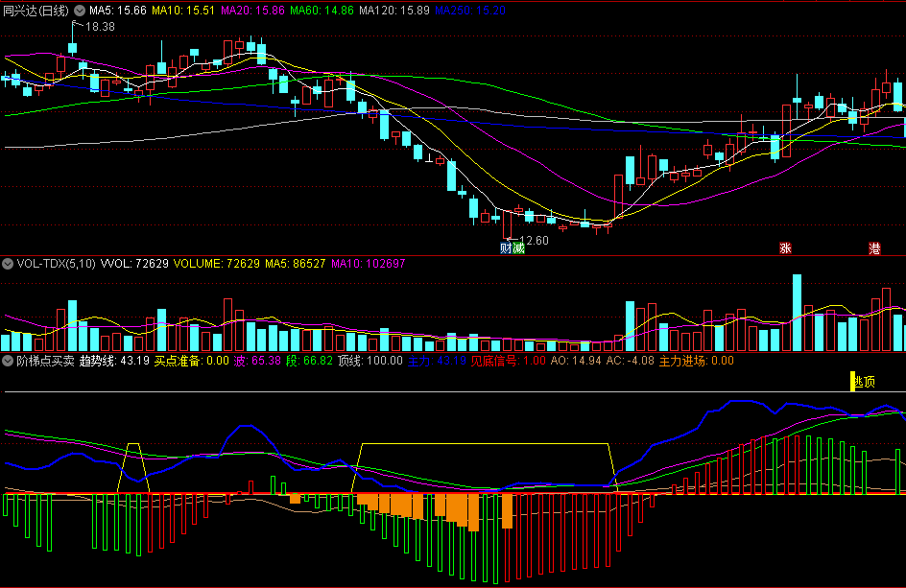Click the 波: 65.38 value
Image resolution: width=906 pixels, height=588 pixels.
click(258, 361)
